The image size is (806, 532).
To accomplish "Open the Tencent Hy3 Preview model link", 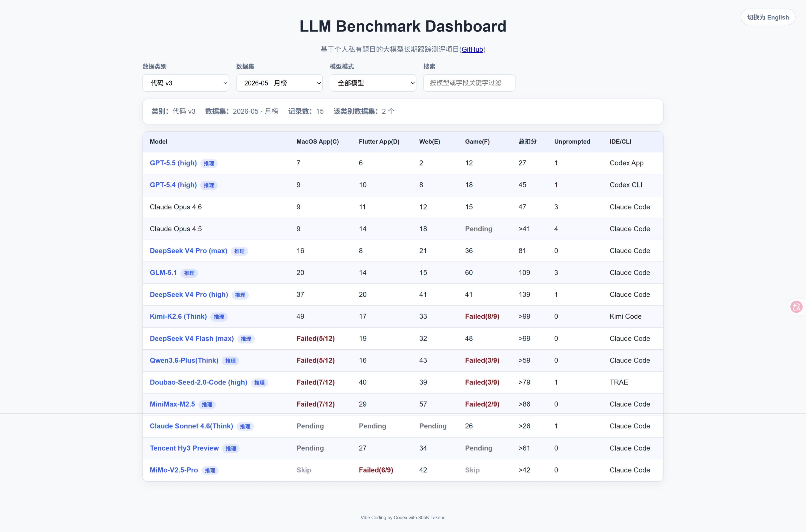I will (x=184, y=448).
